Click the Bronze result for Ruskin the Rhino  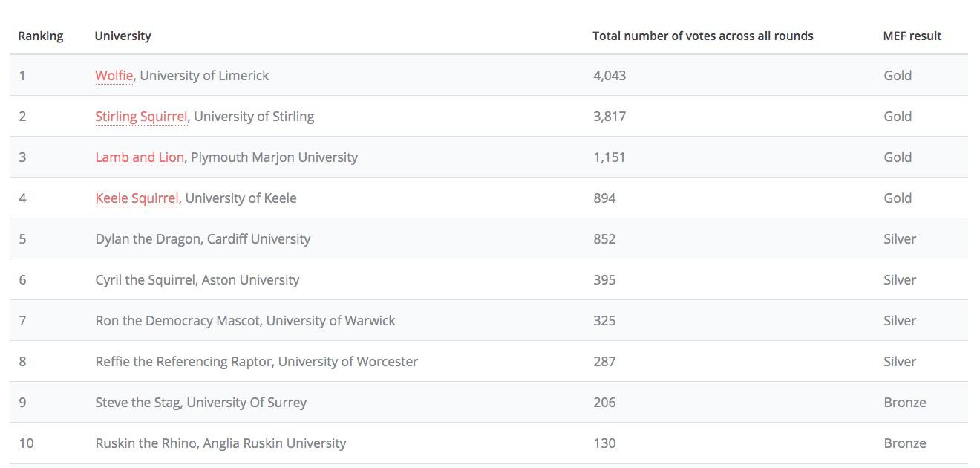[x=904, y=443]
